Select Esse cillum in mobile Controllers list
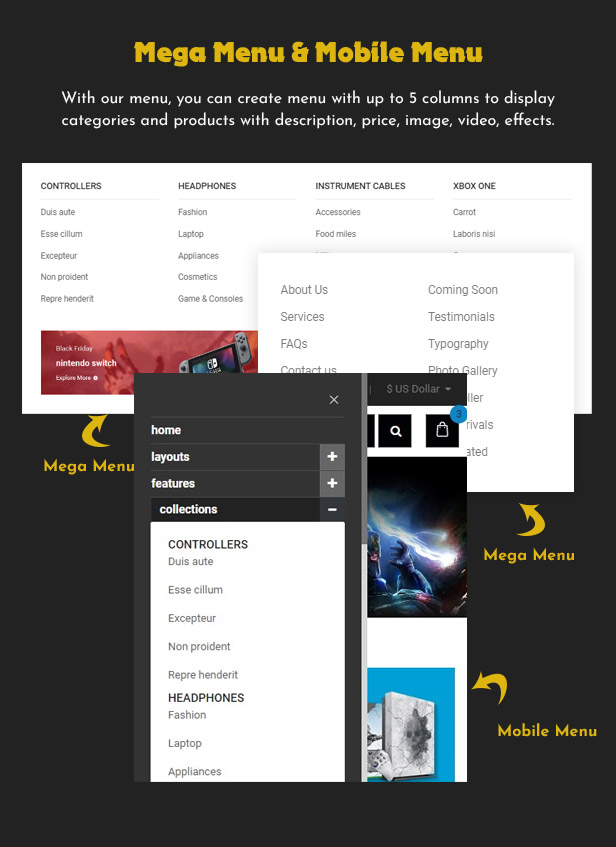The image size is (616, 847). 195,590
